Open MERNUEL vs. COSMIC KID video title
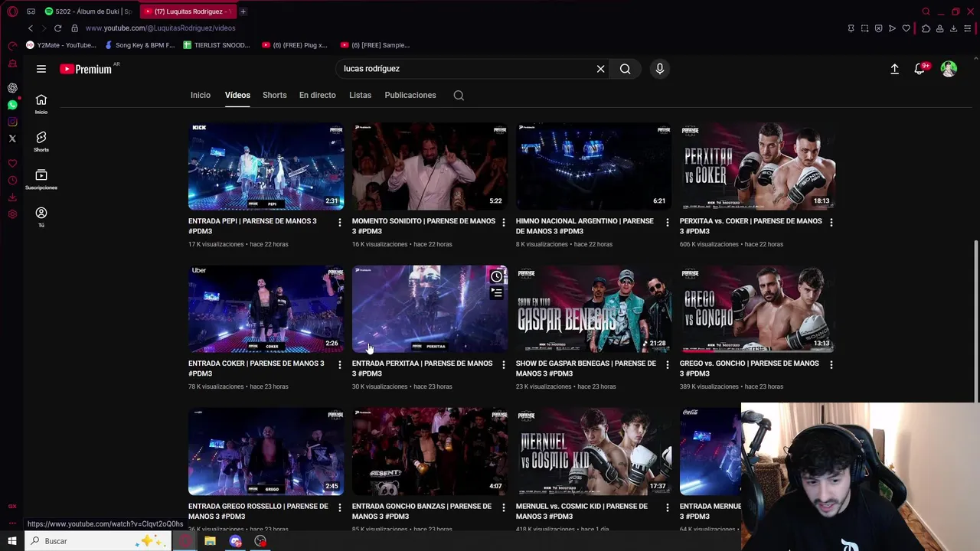The height and width of the screenshot is (551, 980). [582, 511]
